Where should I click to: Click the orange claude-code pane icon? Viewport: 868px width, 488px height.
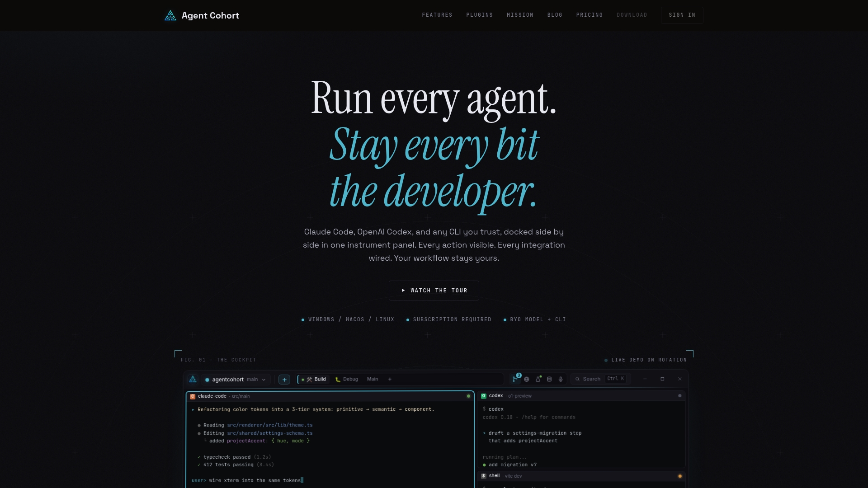point(193,396)
